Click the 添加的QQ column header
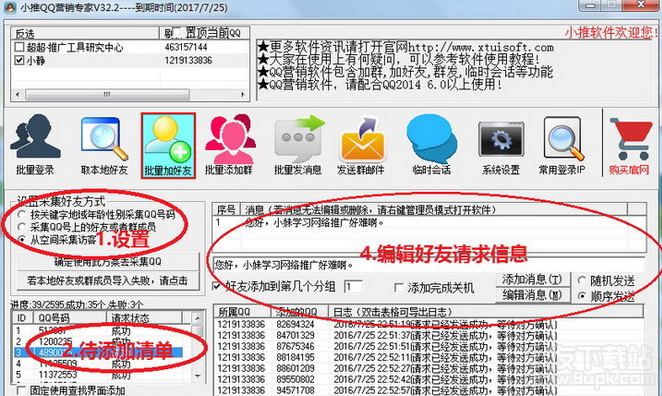 [x=299, y=312]
